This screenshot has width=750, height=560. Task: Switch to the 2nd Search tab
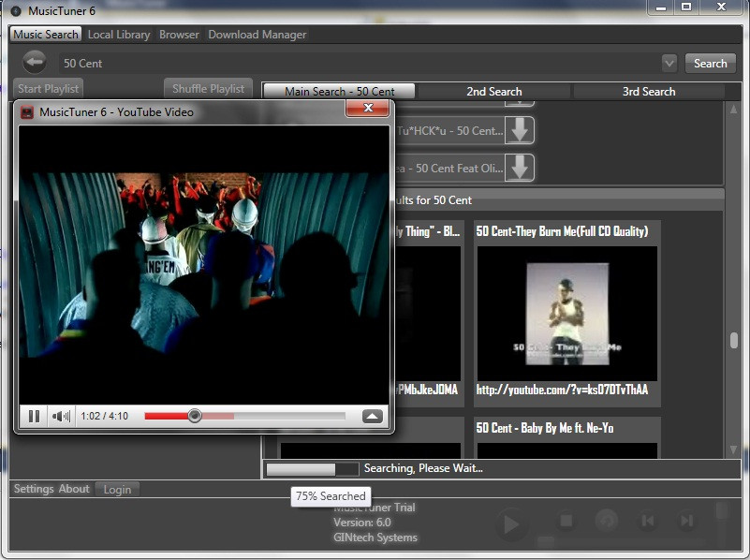point(494,92)
